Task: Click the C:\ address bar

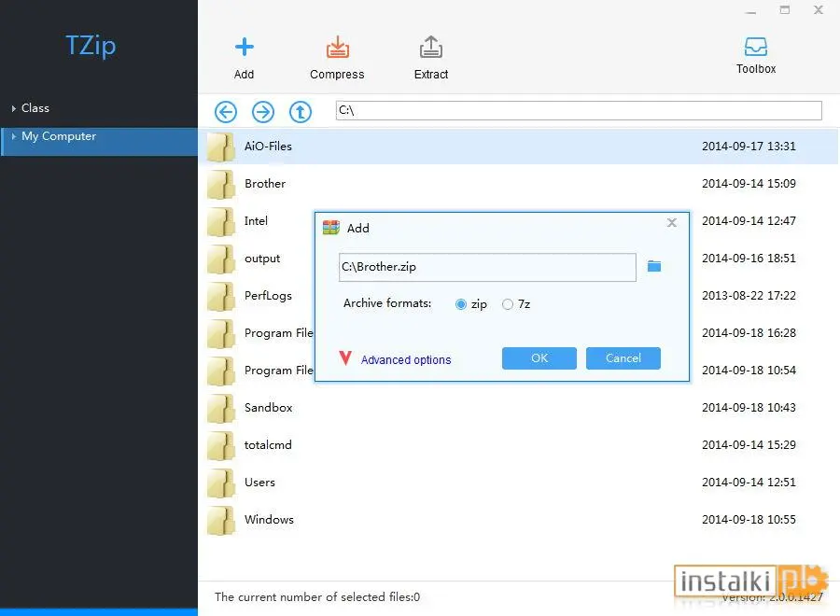Action: click(x=579, y=110)
